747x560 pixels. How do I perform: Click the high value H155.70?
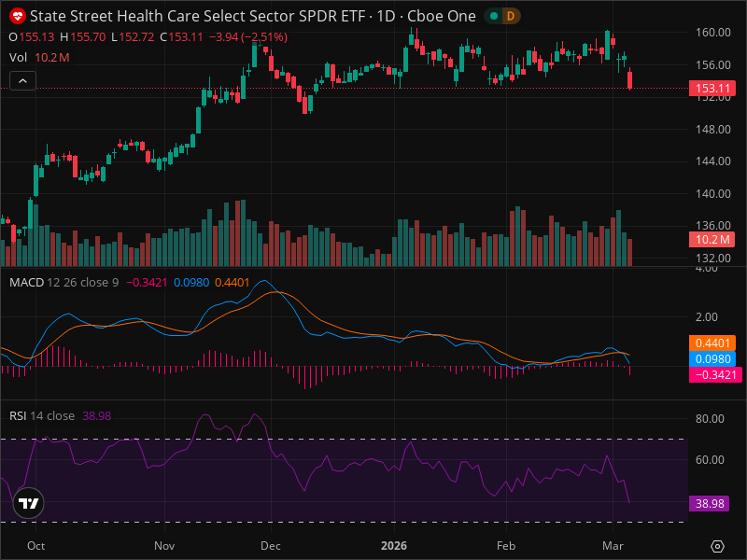coord(83,37)
